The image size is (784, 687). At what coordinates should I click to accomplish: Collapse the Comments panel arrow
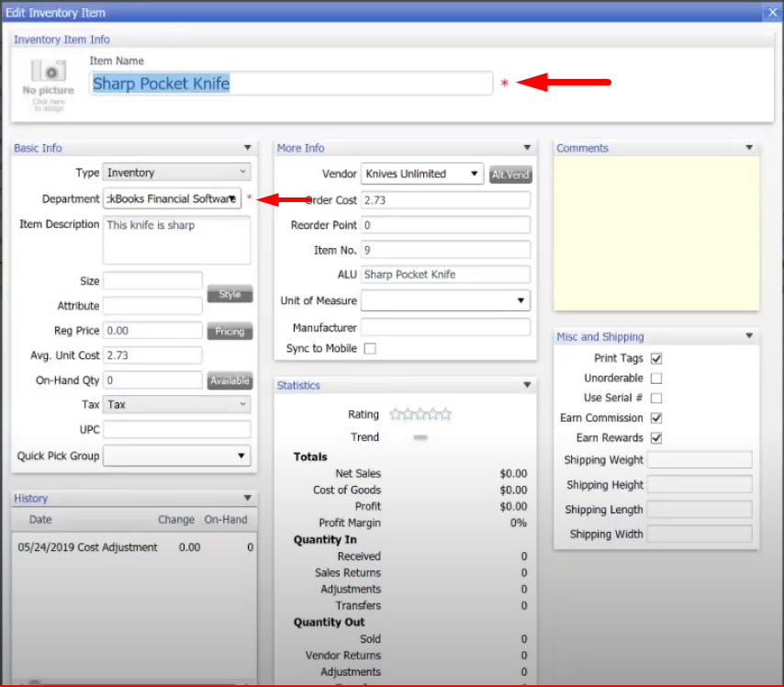[749, 148]
